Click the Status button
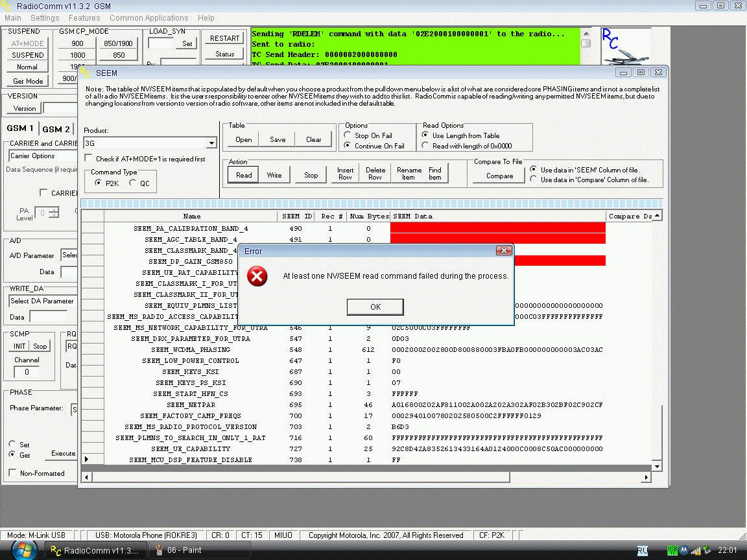This screenshot has height=560, width=747. pos(224,54)
